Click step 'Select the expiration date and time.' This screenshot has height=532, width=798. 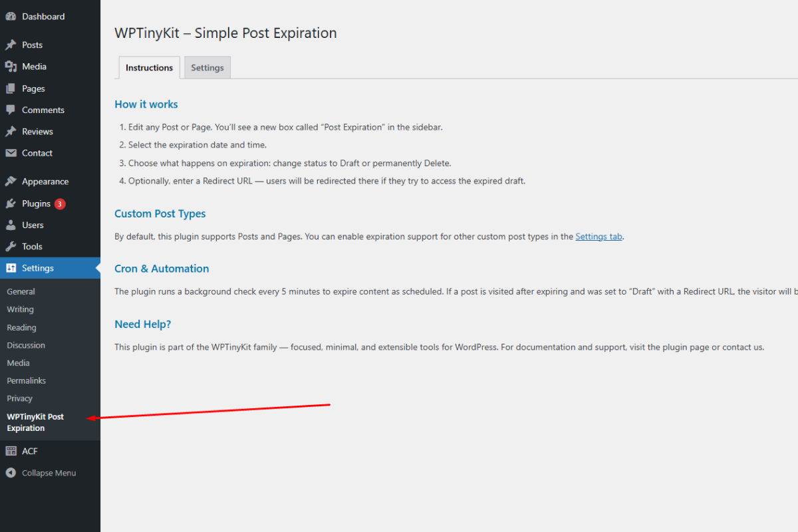(x=198, y=145)
